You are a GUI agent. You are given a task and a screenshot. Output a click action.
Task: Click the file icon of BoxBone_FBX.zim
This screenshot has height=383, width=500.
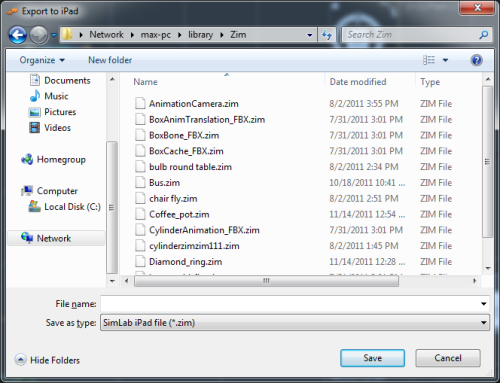[x=140, y=135]
